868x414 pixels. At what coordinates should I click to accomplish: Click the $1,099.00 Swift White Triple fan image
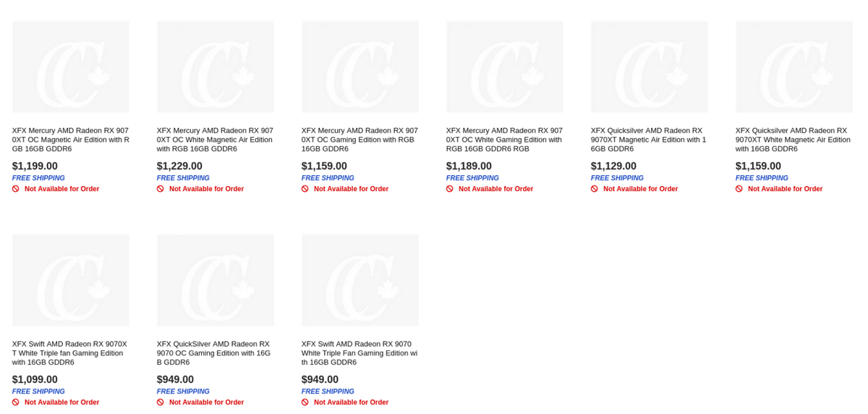coord(71,280)
